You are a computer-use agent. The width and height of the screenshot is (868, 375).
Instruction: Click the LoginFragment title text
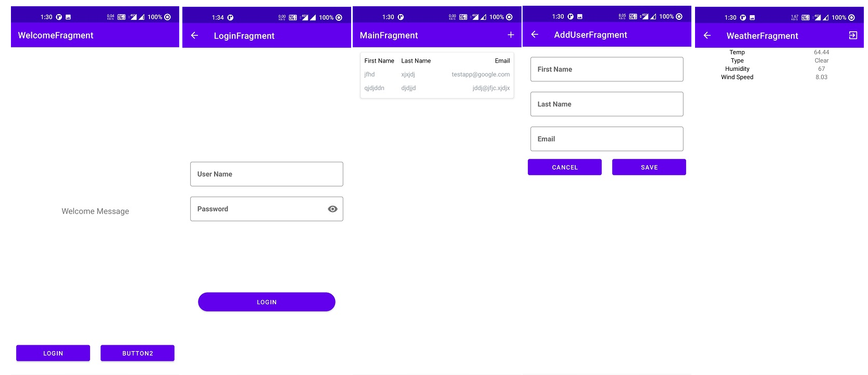244,36
